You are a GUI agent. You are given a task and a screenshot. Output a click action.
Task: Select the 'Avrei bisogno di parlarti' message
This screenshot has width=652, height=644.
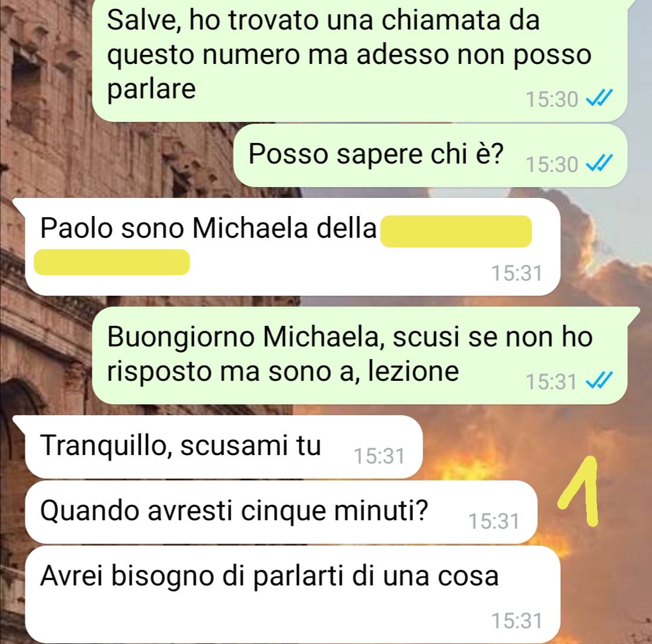tap(293, 595)
